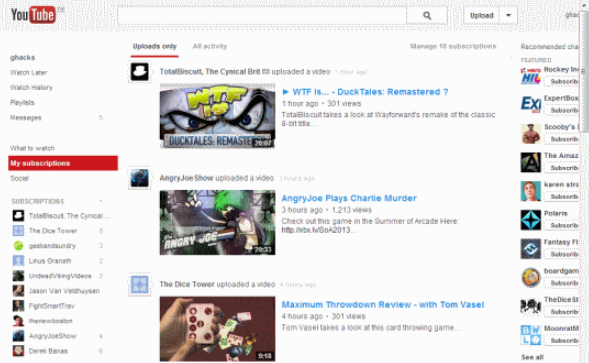Open Messages in sidebar

[x=26, y=118]
